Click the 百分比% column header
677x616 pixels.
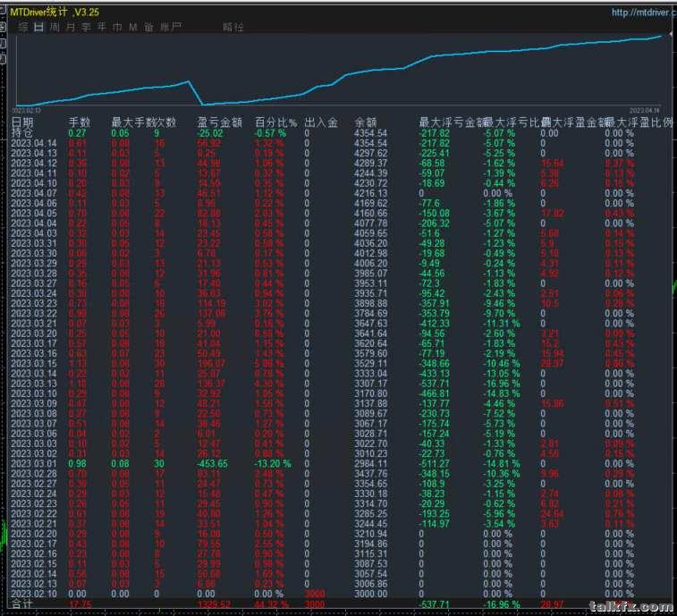click(x=275, y=122)
